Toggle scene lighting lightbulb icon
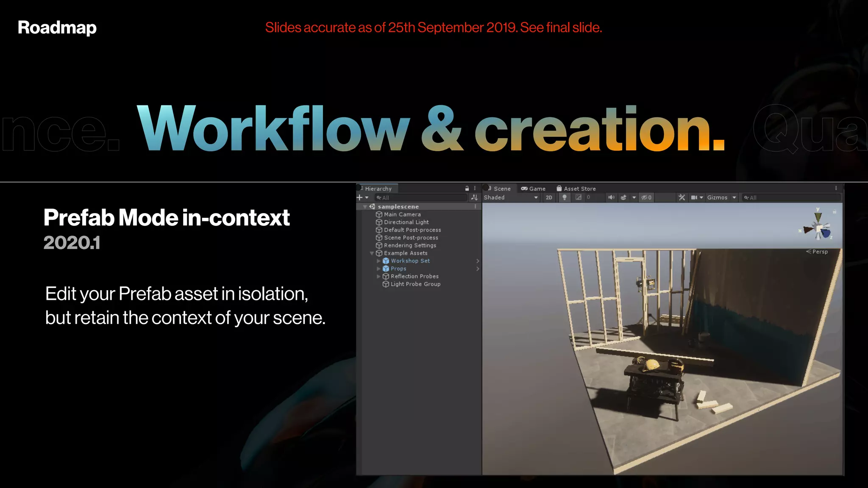 click(x=564, y=197)
